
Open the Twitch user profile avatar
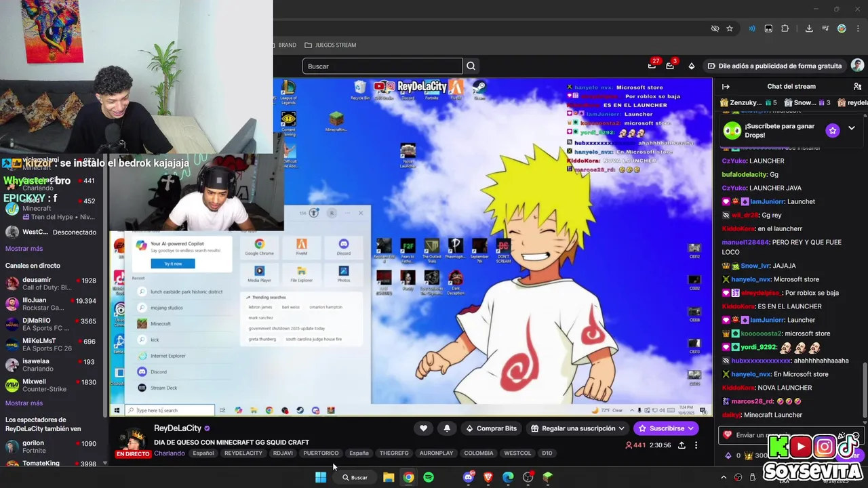(857, 66)
